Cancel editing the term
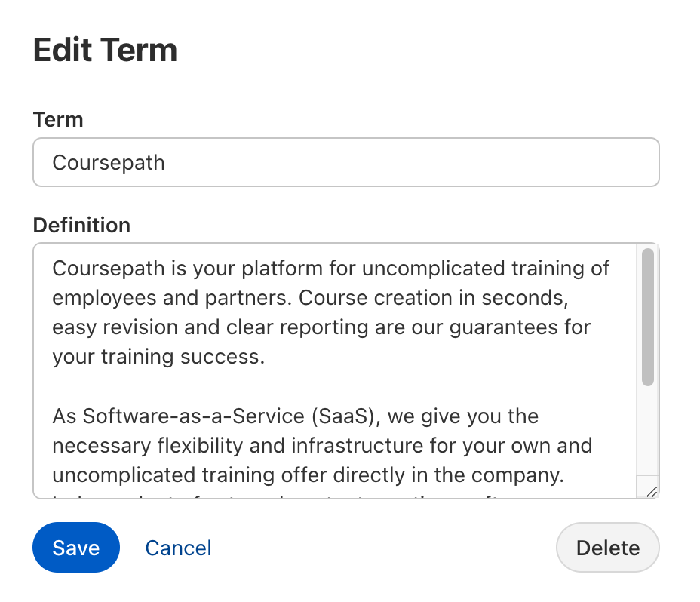Viewport: 700px width, 602px height. click(178, 548)
